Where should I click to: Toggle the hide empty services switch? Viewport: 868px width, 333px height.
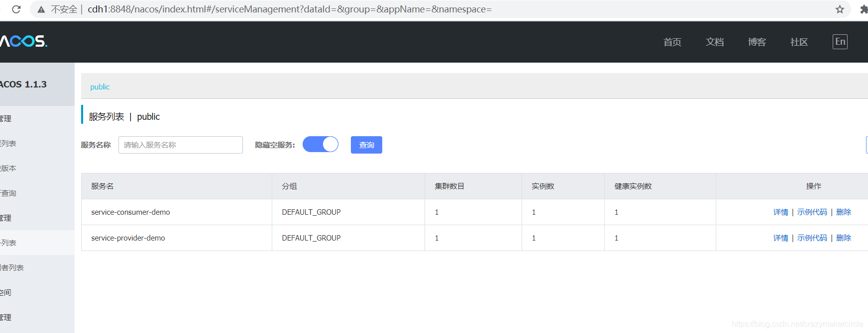[x=321, y=145]
